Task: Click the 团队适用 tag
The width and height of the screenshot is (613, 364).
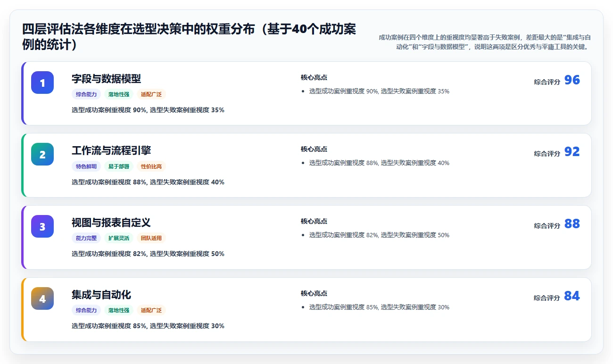Action: pyautogui.click(x=151, y=238)
